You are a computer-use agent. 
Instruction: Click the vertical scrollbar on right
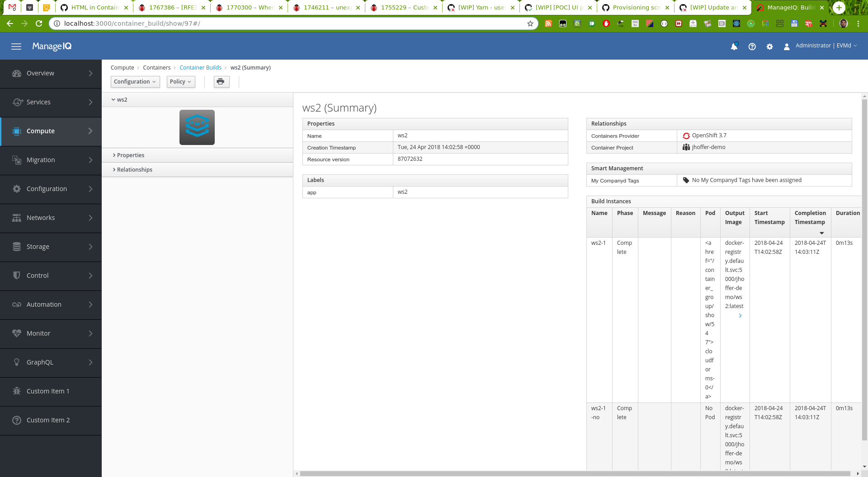pyautogui.click(x=864, y=269)
